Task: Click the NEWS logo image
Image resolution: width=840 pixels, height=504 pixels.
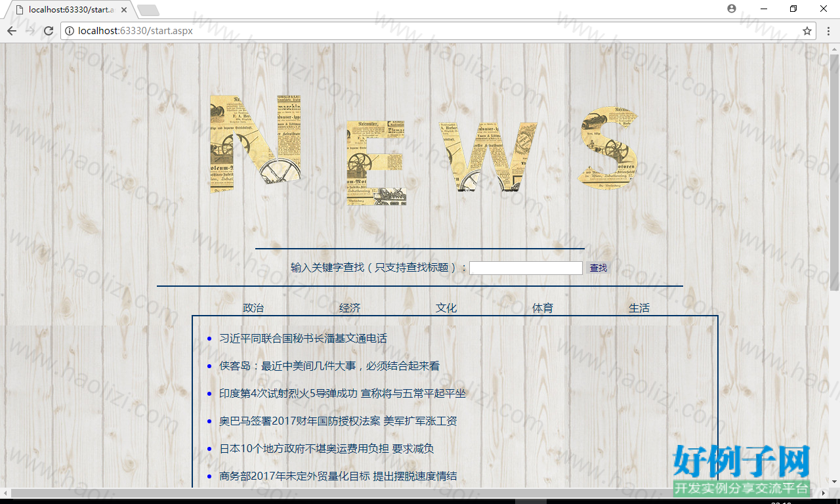Action: (x=424, y=150)
